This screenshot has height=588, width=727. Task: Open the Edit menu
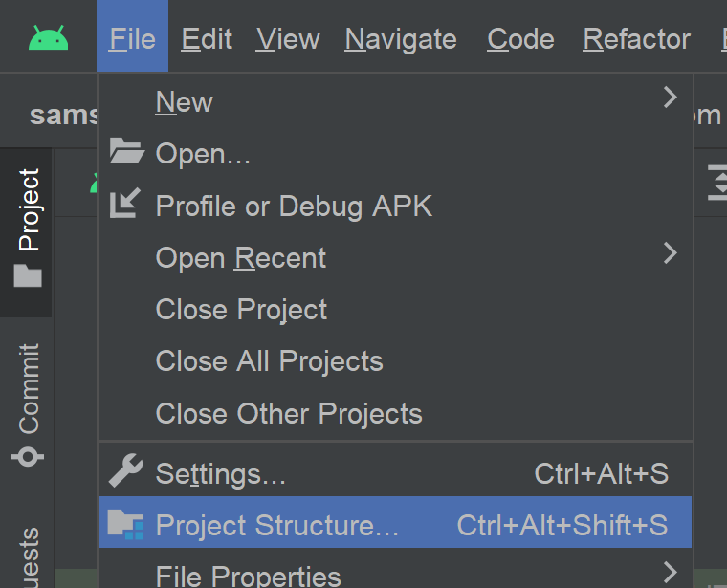[x=207, y=39]
